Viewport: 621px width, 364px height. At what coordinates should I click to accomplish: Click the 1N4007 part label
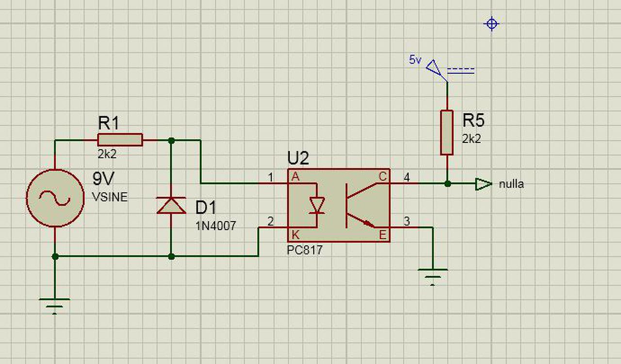coord(216,225)
